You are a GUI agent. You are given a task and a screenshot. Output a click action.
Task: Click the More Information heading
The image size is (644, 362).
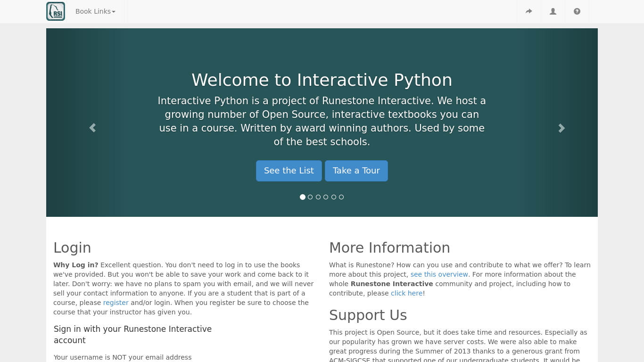[x=389, y=248]
